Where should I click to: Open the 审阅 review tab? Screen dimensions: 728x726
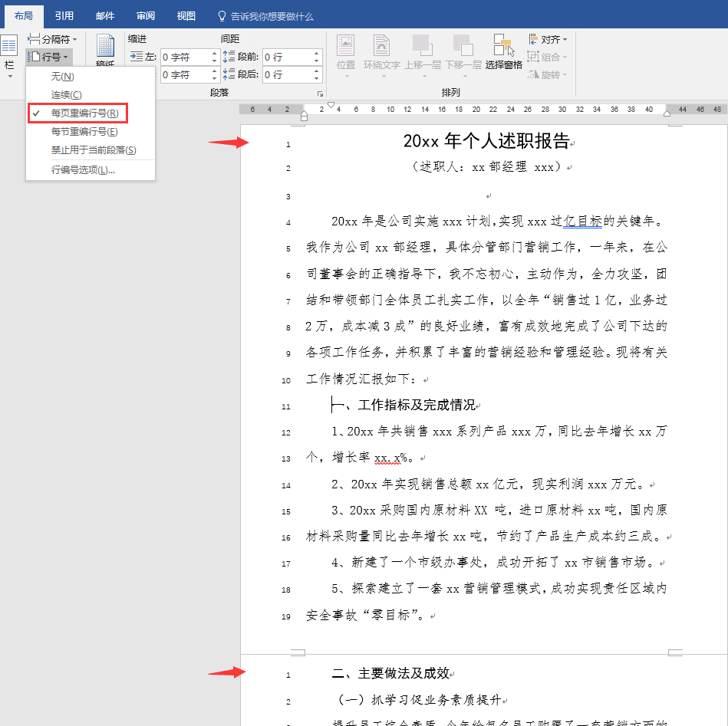(x=145, y=15)
